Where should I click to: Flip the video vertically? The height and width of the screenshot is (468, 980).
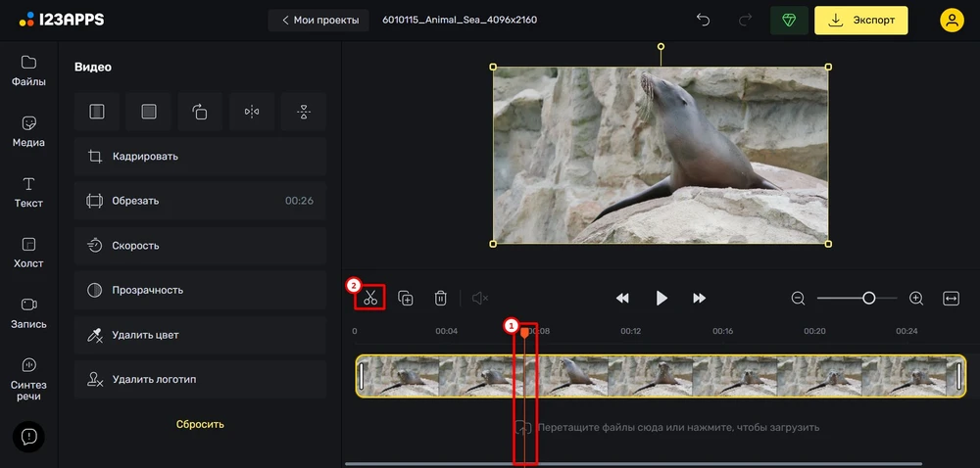tap(304, 112)
